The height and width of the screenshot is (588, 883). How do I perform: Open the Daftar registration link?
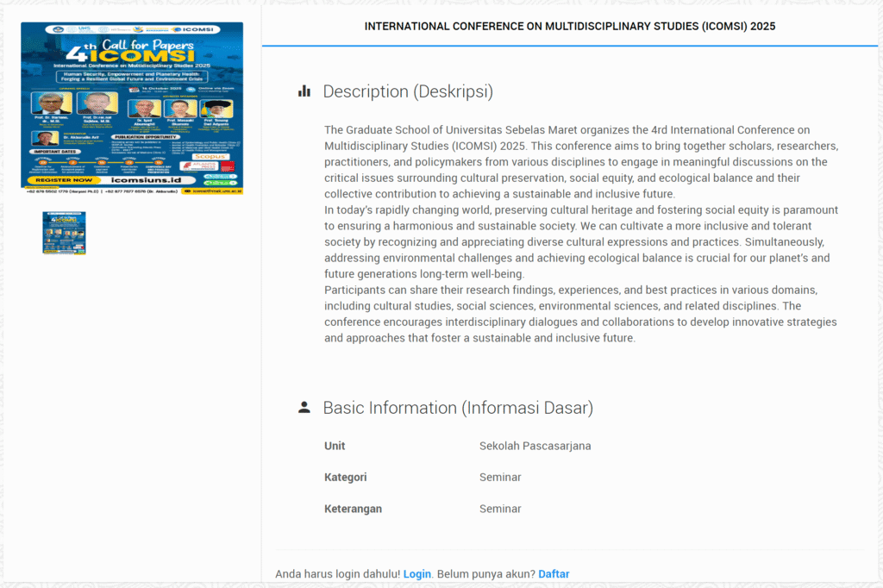(x=554, y=574)
